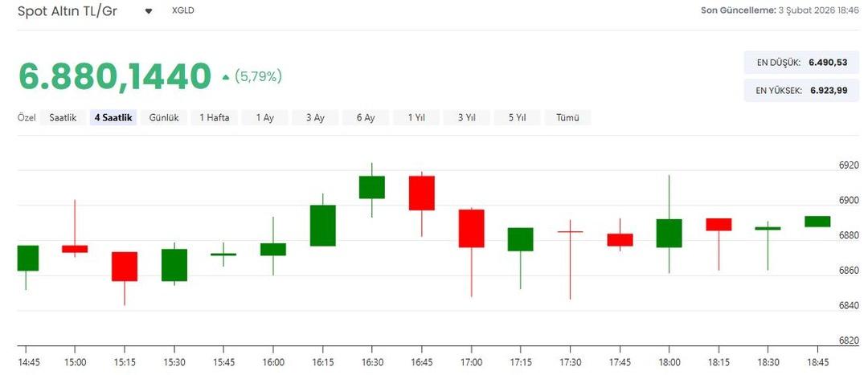Switch chart to 3 Ay range
The width and height of the screenshot is (868, 375).
click(x=315, y=118)
